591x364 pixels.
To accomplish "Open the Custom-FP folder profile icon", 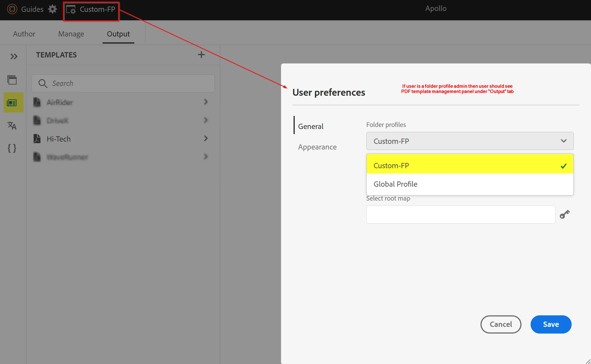I will pos(71,10).
